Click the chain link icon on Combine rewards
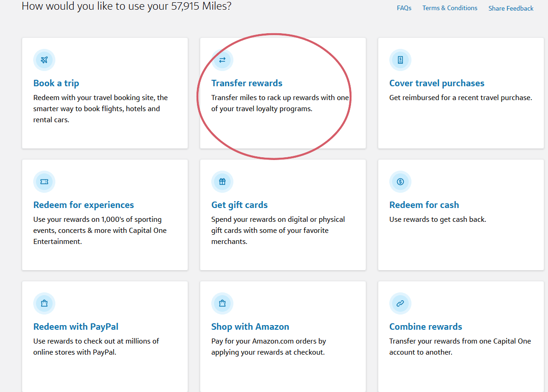548x392 pixels. [x=400, y=303]
